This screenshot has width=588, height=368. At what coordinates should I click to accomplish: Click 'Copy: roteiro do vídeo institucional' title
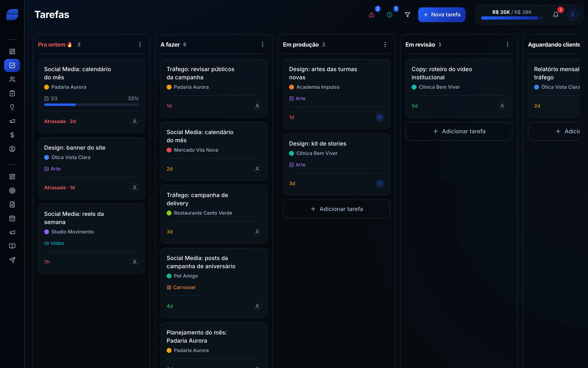point(442,73)
